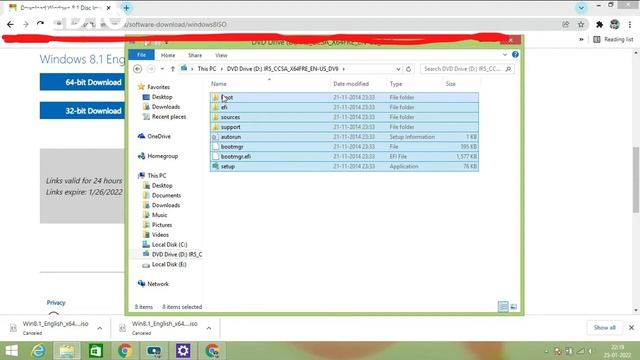Refresh the DVD Drive folder view
The width and height of the screenshot is (640, 360).
pyautogui.click(x=409, y=69)
